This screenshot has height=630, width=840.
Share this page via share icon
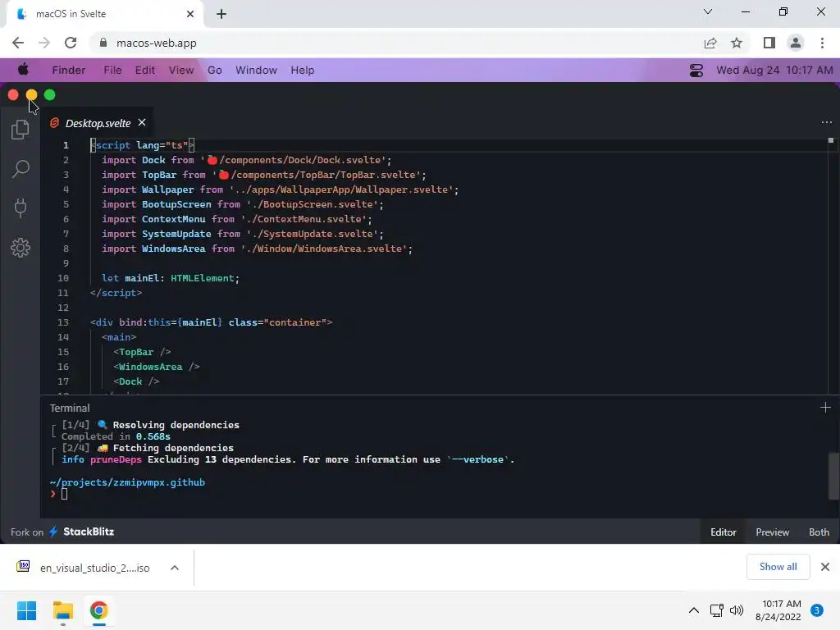(x=710, y=43)
